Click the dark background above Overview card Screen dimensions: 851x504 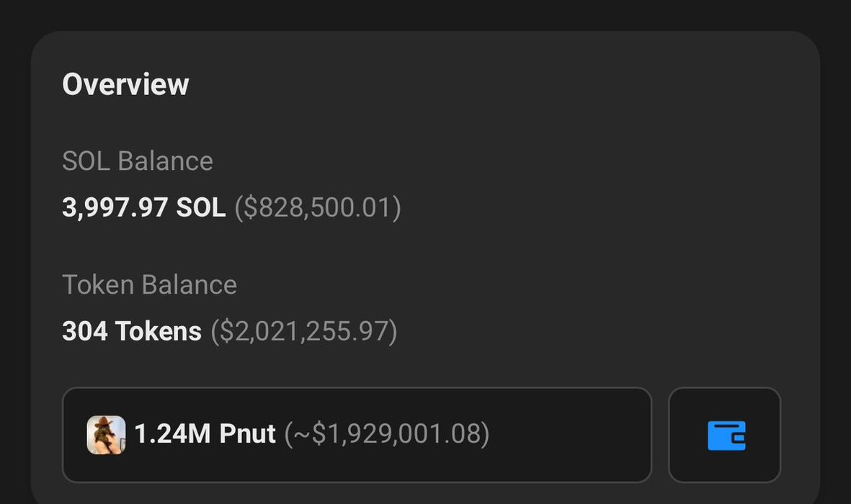425,14
